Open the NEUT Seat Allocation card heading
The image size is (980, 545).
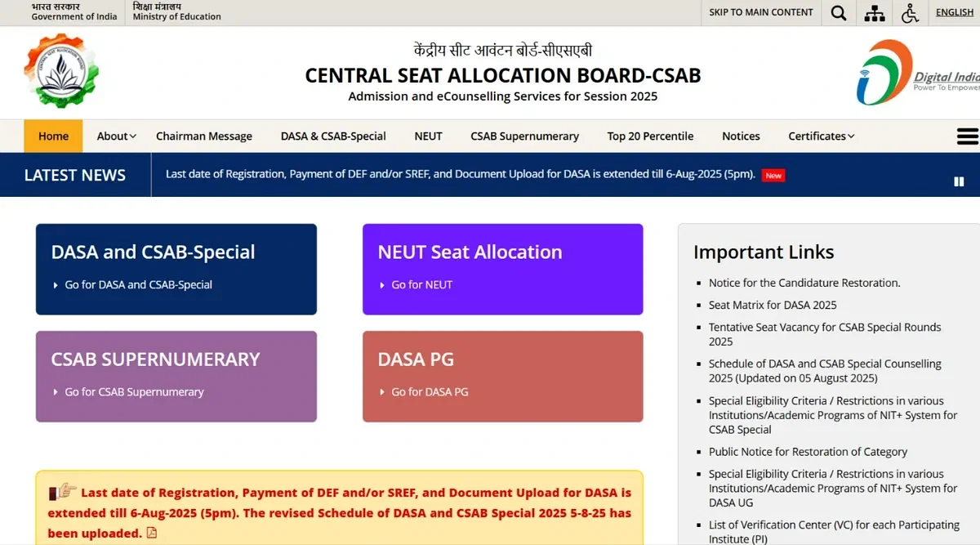pos(470,252)
